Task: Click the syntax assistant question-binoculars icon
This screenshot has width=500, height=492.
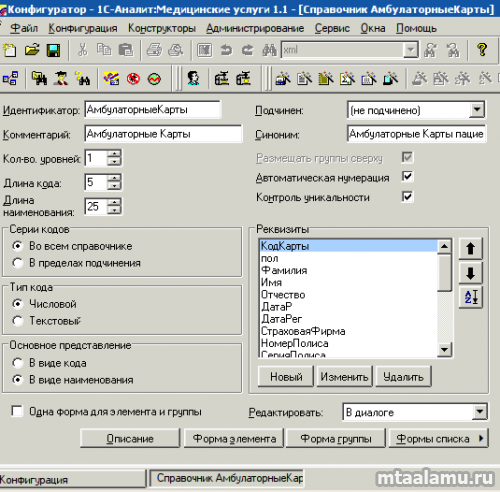Action: click(82, 79)
